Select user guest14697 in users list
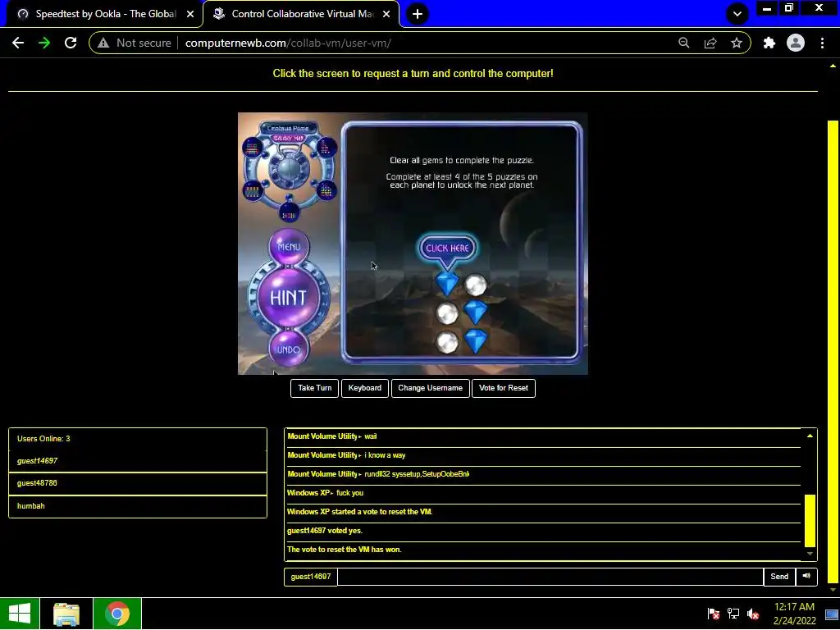The height and width of the screenshot is (630, 840). point(138,461)
